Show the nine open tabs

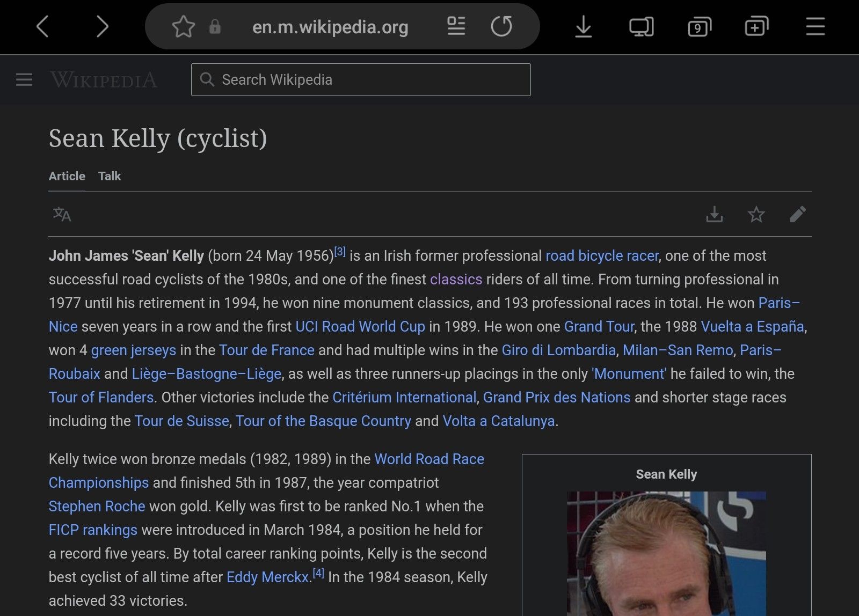(x=699, y=27)
